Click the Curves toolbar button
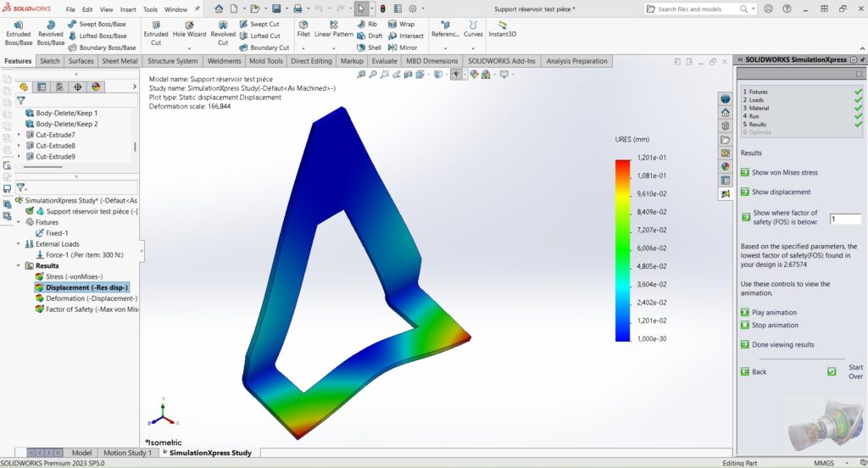Image resolution: width=868 pixels, height=468 pixels. coord(473,30)
